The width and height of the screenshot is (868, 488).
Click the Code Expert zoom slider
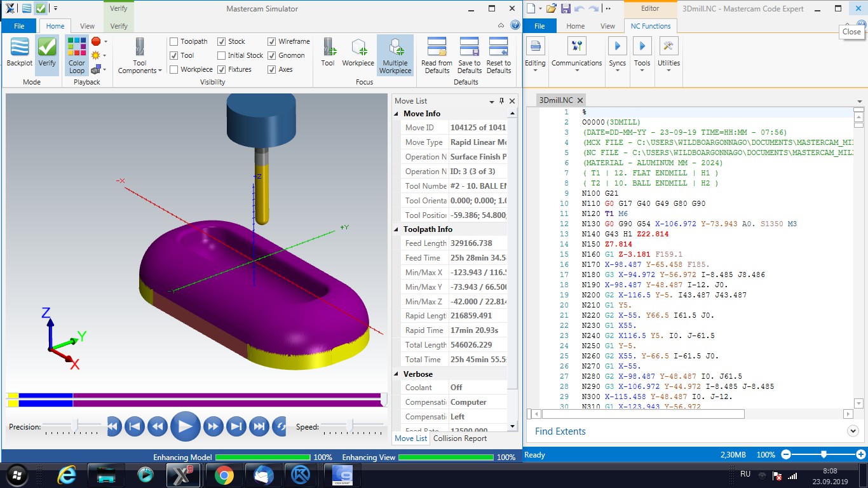pos(824,454)
